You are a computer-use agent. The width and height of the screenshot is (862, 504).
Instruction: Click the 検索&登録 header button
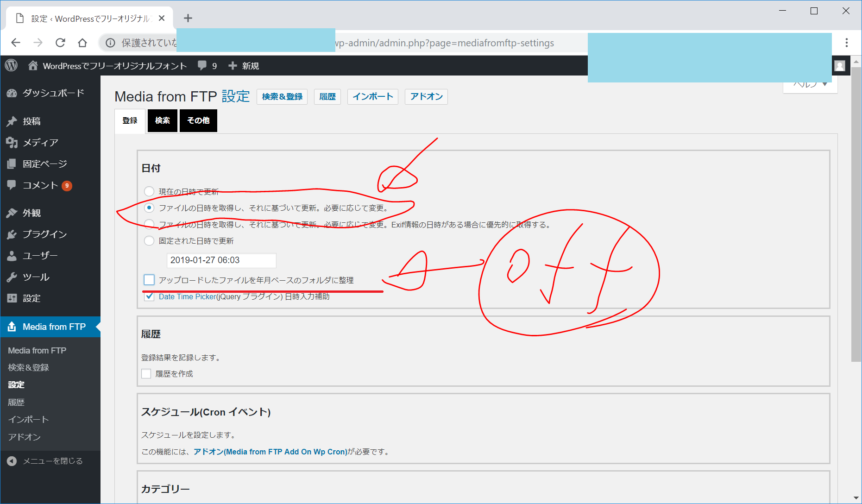tap(282, 96)
